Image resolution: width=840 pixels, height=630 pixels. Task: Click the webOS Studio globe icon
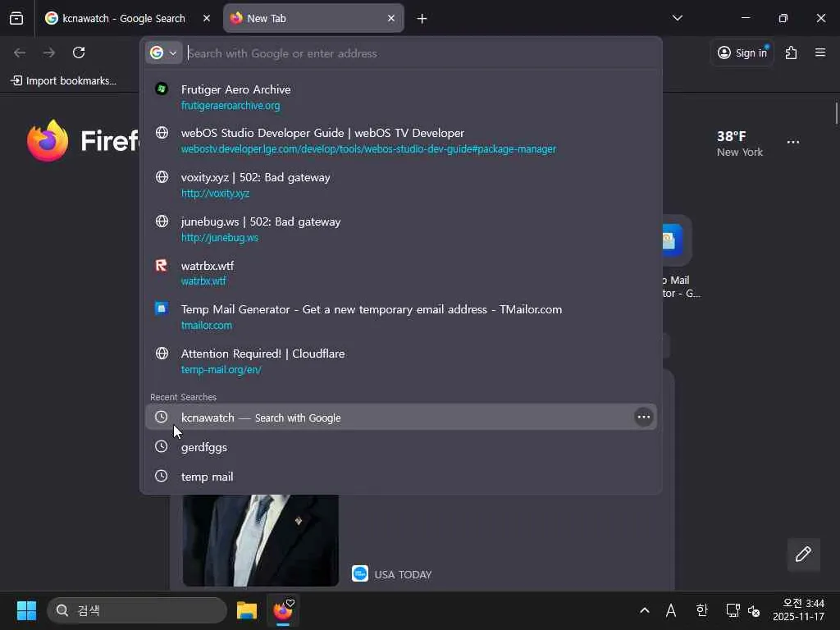[162, 132]
